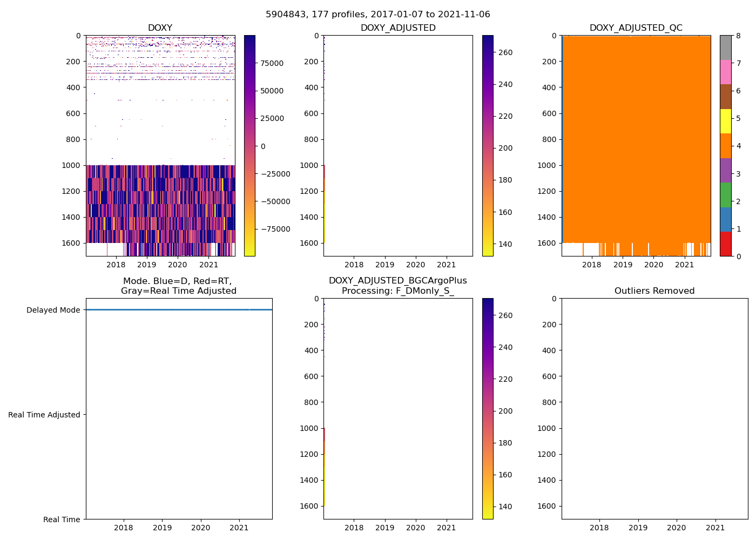Click the −75000 tick on the DOXY colorbar

coord(275,229)
